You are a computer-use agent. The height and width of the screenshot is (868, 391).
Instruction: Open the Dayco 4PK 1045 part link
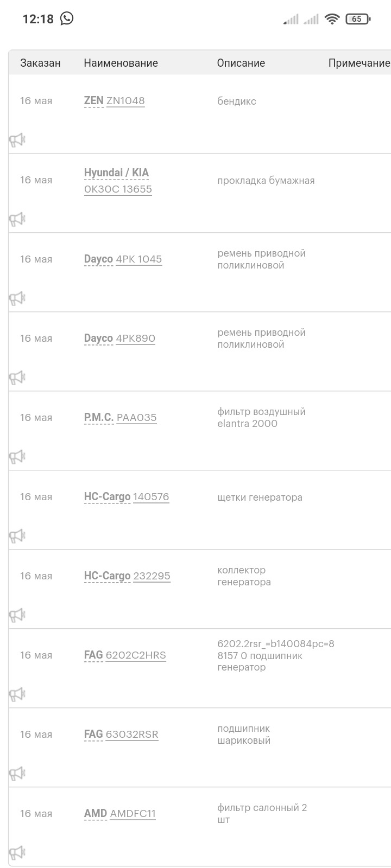point(139,259)
